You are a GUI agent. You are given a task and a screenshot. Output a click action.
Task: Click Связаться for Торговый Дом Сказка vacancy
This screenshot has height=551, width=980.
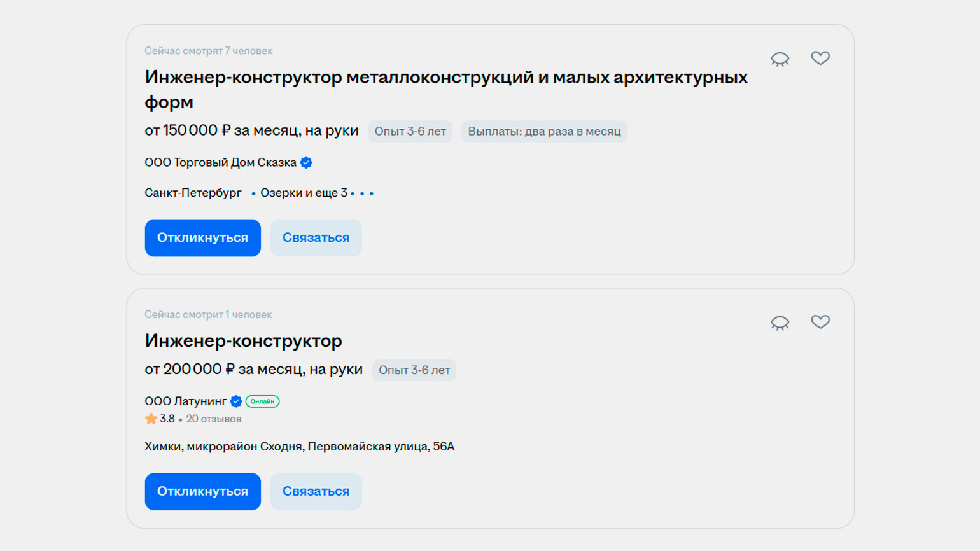(316, 238)
